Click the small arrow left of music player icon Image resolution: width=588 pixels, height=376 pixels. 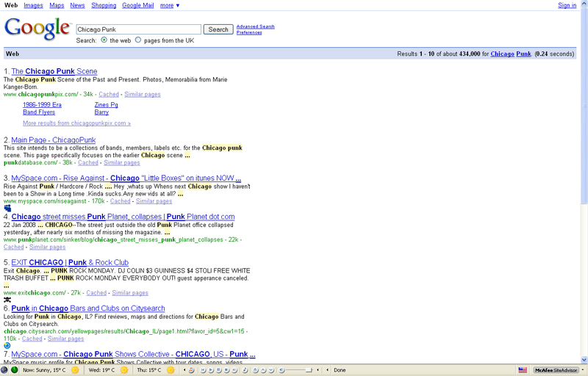click(184, 370)
